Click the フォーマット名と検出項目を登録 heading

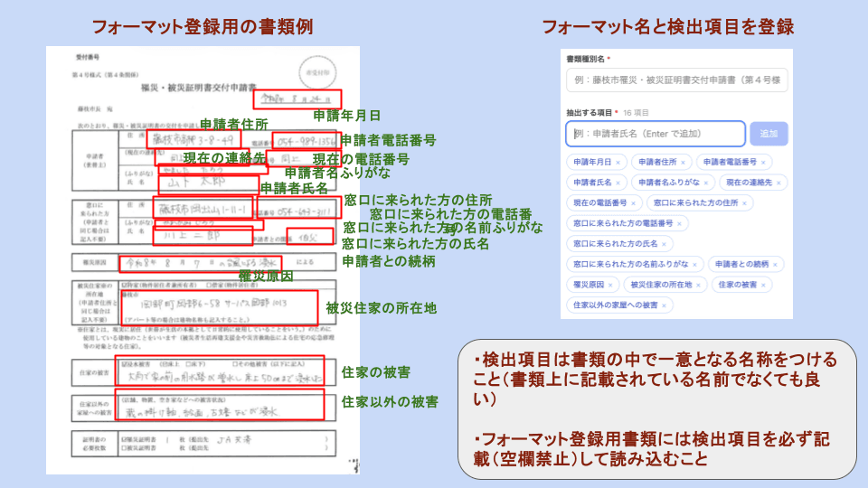667,26
